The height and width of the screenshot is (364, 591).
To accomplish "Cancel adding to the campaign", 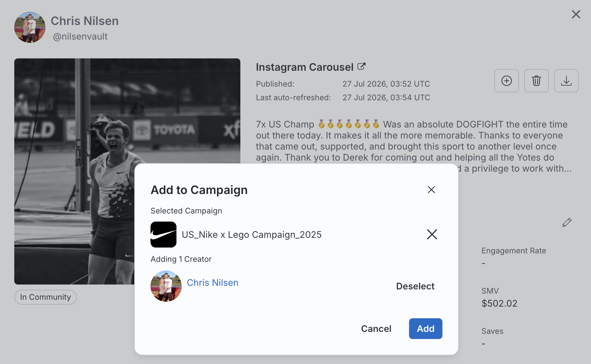I will pos(376,329).
